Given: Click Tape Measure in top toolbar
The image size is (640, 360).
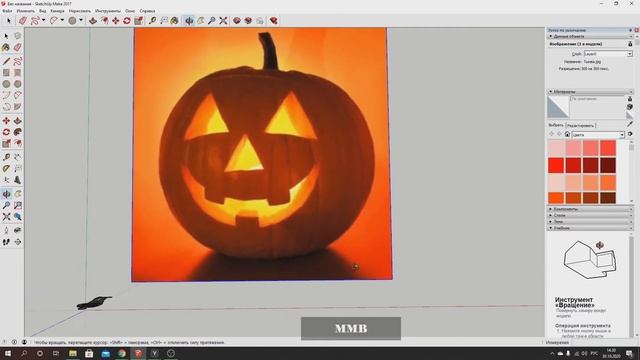Looking at the screenshot, I should coord(152,20).
